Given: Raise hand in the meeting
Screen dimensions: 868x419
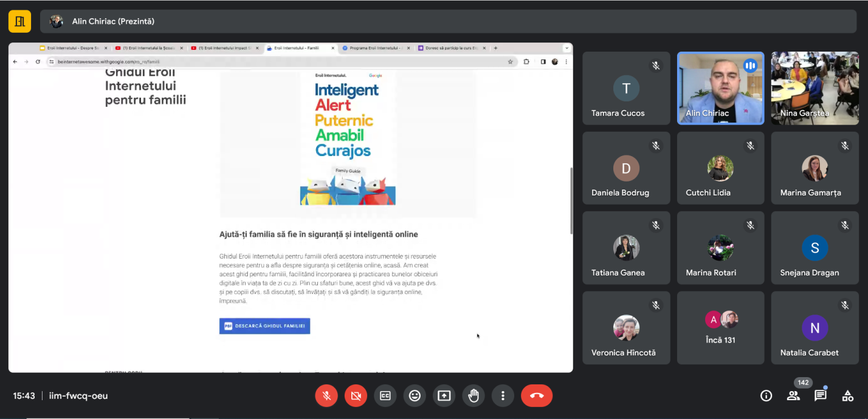Looking at the screenshot, I should (x=474, y=396).
